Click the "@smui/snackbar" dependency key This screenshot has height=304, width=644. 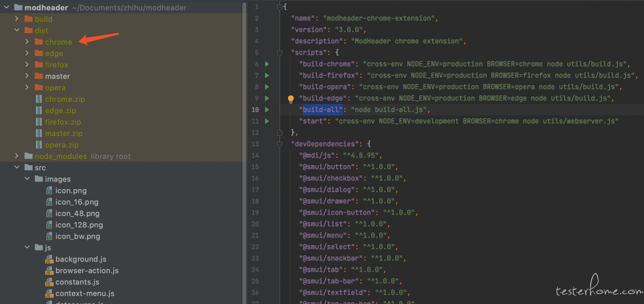tap(331, 258)
